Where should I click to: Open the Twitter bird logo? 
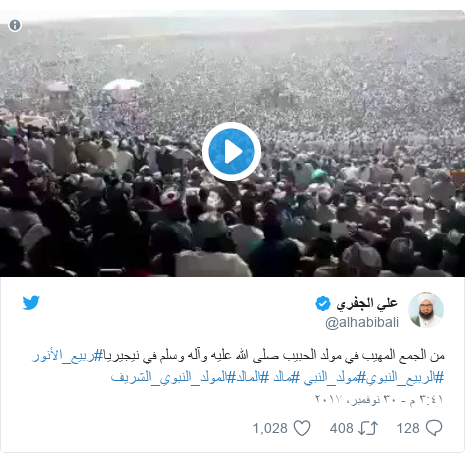click(31, 302)
